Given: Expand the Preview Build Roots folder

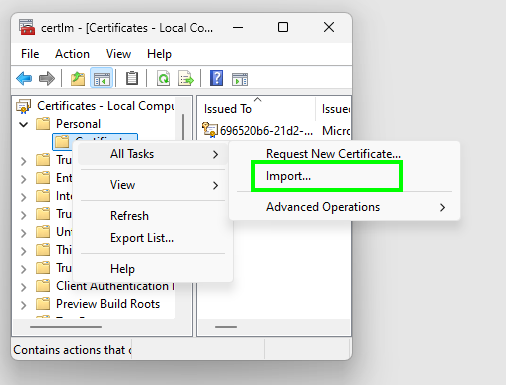Looking at the screenshot, I should pos(23,305).
